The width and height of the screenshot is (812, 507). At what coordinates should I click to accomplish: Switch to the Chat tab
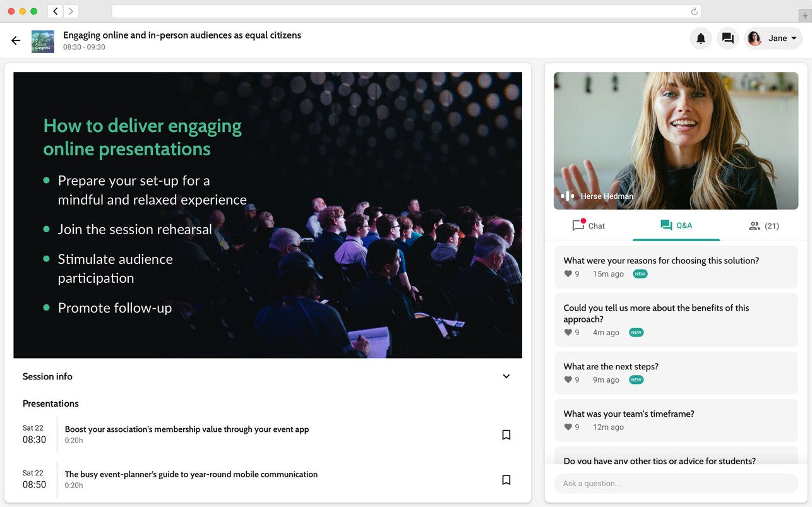(588, 226)
